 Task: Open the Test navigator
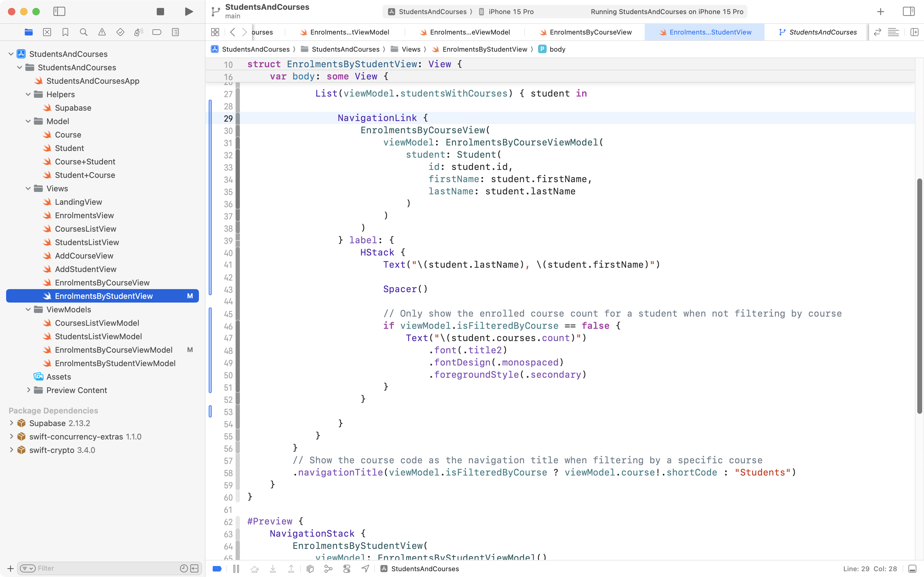coord(120,32)
